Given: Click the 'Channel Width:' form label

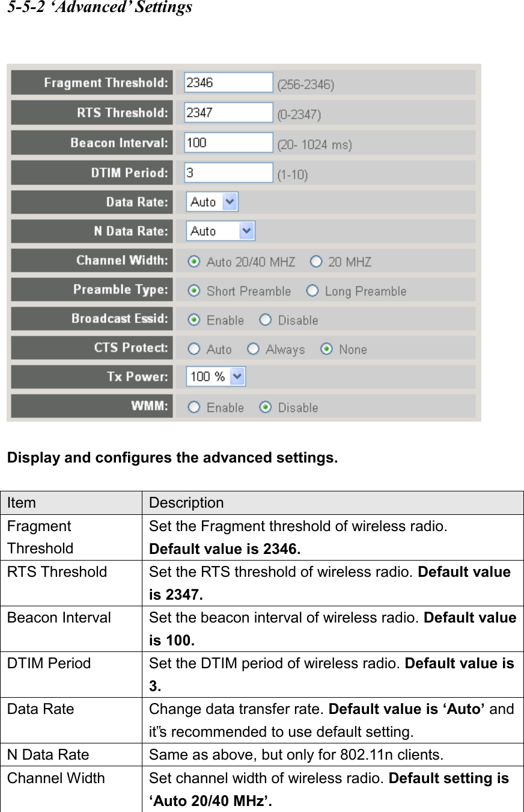Looking at the screenshot, I should pyautogui.click(x=123, y=260).
